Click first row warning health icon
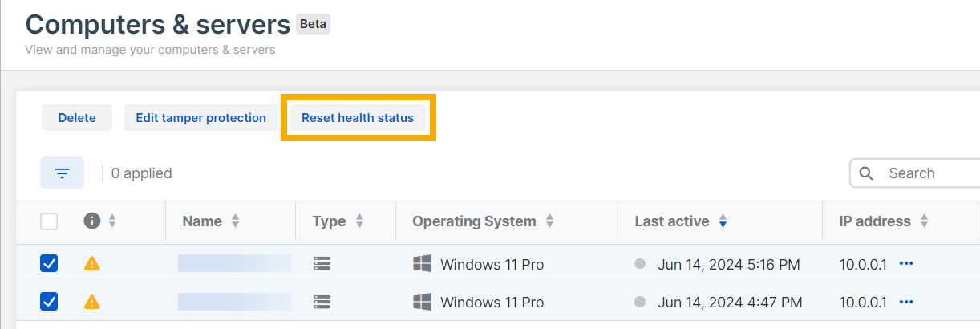Image resolution: width=980 pixels, height=329 pixels. click(92, 263)
